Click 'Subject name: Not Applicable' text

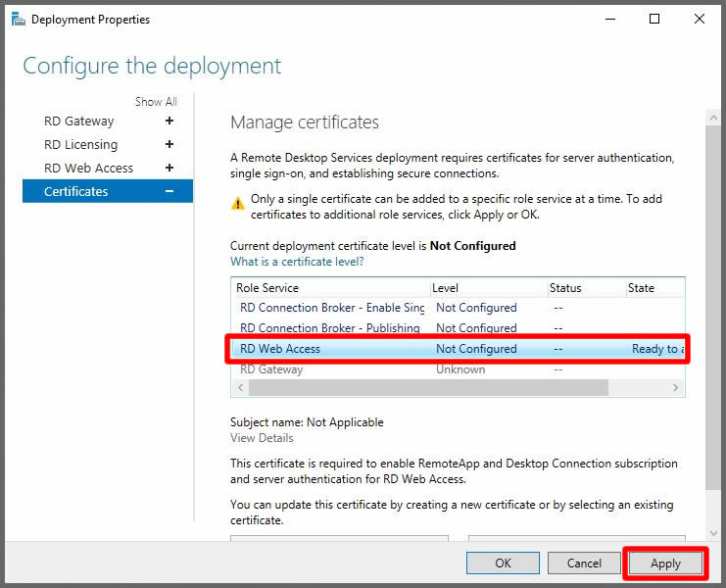pyautogui.click(x=307, y=422)
